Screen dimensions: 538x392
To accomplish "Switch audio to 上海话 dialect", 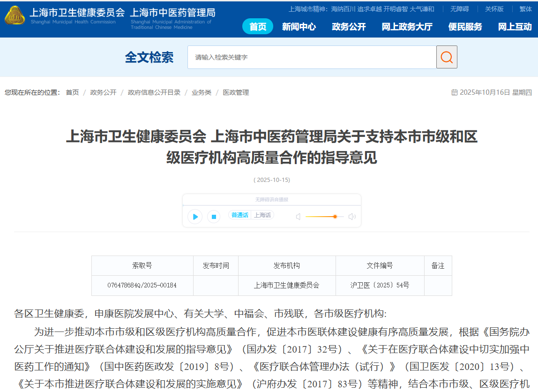I will [x=262, y=214].
